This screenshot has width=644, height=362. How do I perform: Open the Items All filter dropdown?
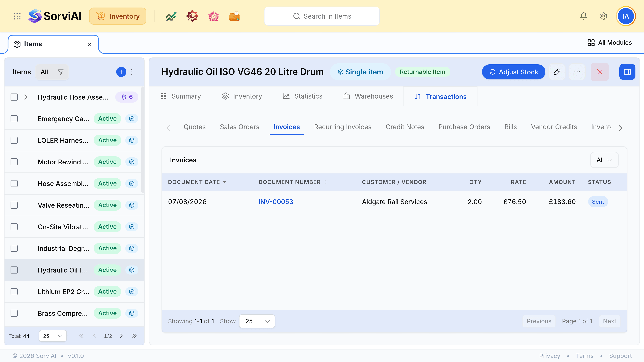tap(44, 72)
